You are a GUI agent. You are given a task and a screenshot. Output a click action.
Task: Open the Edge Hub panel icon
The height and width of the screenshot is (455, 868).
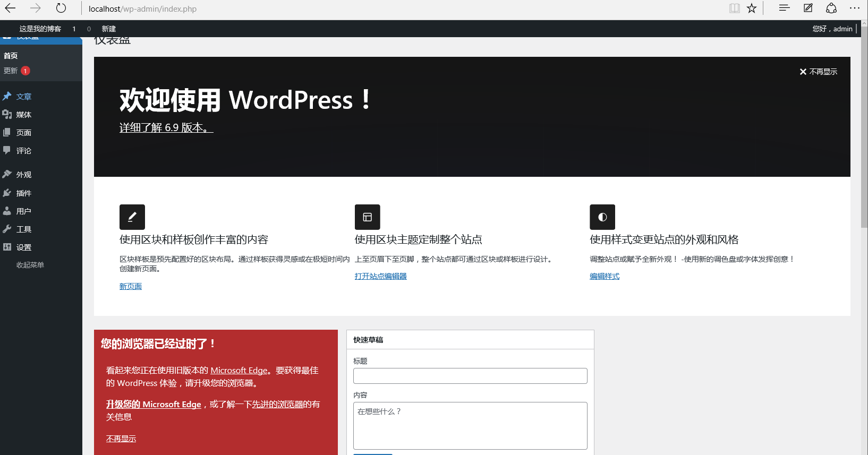pyautogui.click(x=784, y=8)
